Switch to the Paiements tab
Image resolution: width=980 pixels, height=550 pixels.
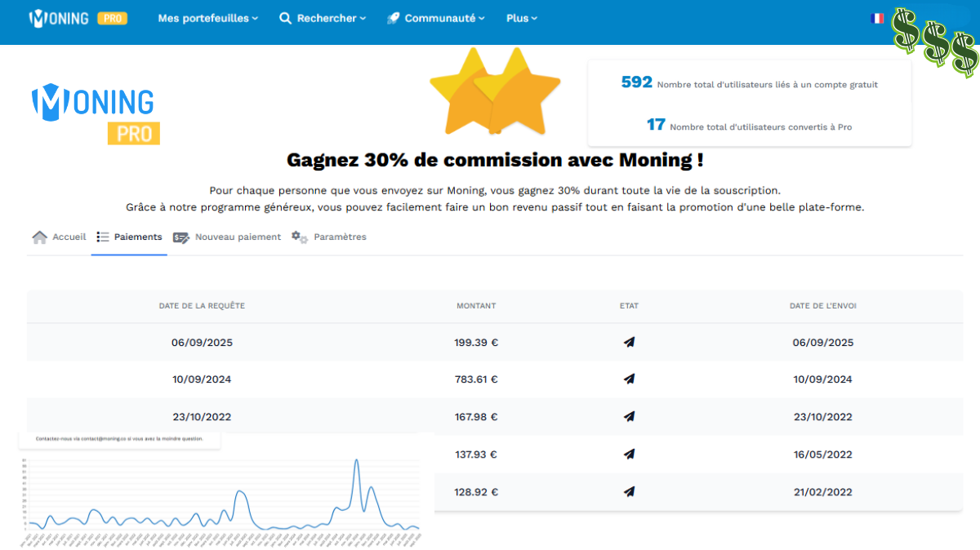(x=137, y=237)
